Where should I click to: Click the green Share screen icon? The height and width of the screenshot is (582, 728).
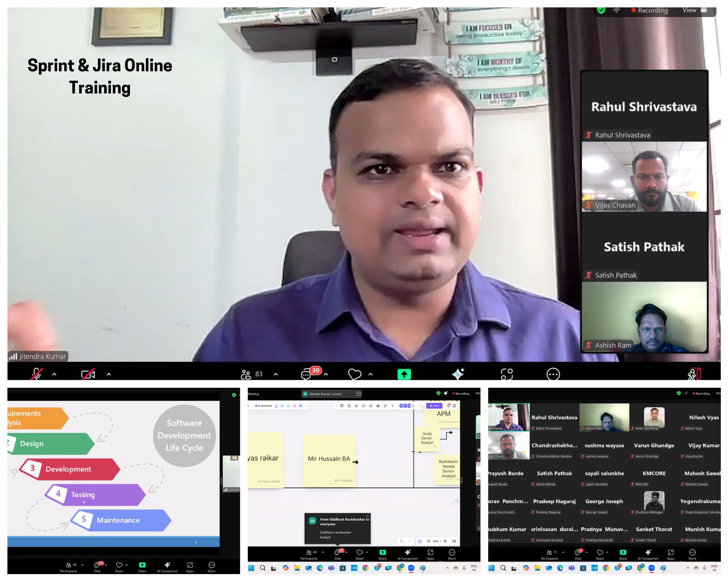(404, 374)
